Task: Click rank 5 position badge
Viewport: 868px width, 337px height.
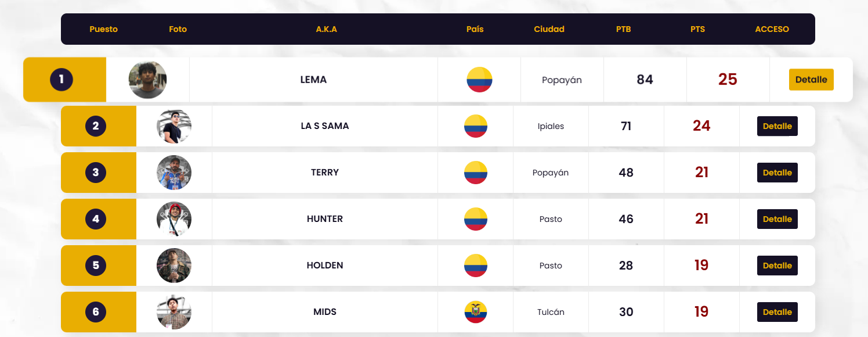Action: tap(96, 266)
